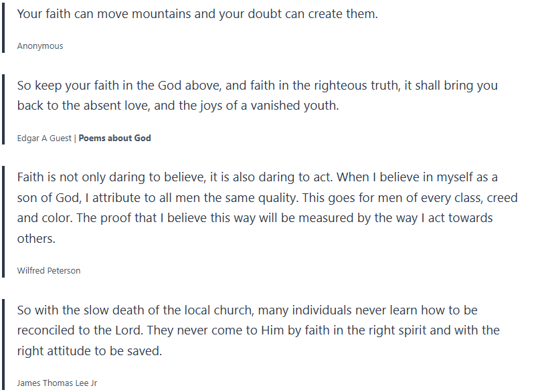This screenshot has height=392, width=540.
Task: Click the quote about faith moving mountains
Action: [x=197, y=14]
